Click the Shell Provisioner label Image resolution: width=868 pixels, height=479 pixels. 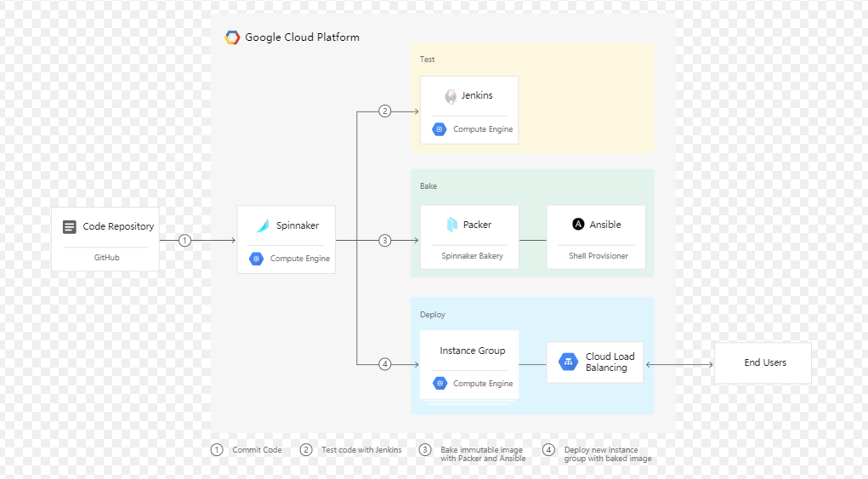599,256
